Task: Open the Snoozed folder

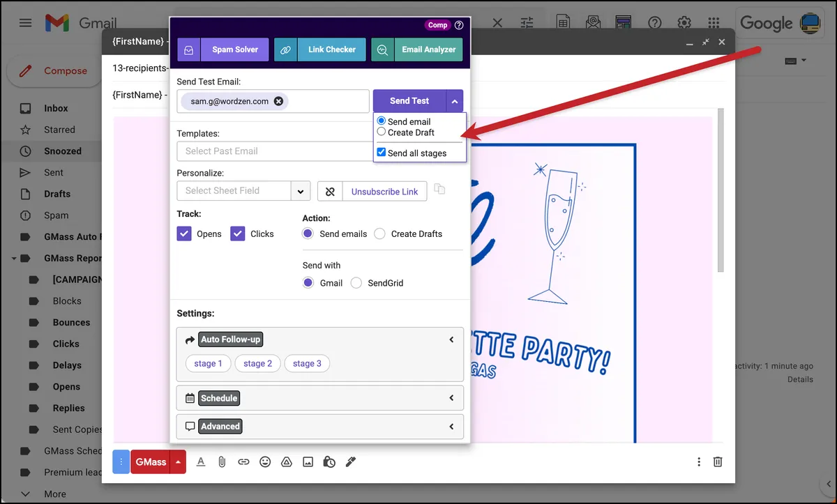Action: (63, 151)
